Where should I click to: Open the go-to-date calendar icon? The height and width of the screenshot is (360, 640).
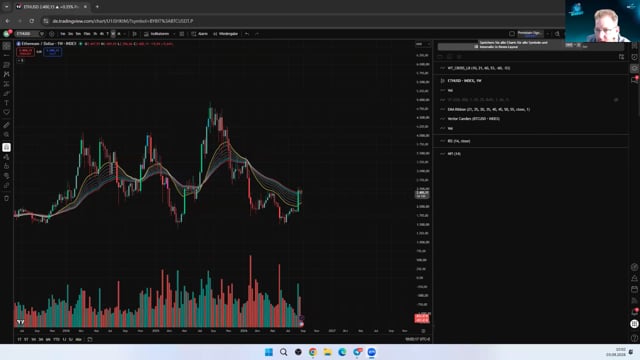pyautogui.click(x=90, y=339)
